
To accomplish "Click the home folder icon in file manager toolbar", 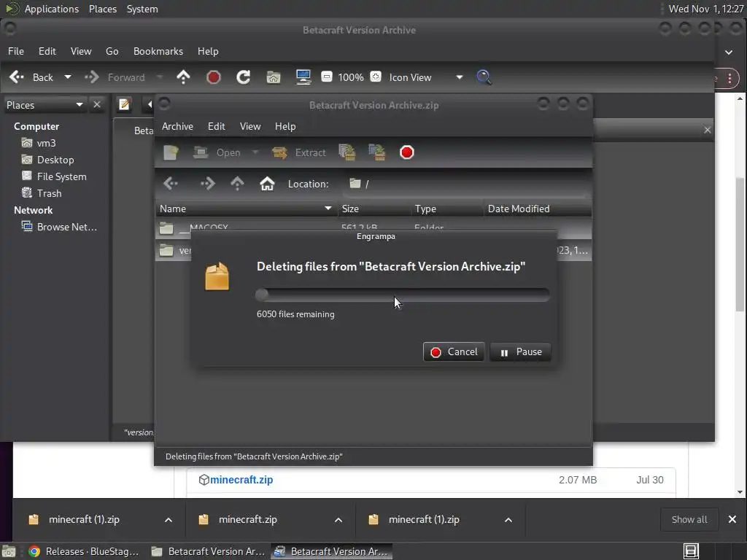I will 274,77.
